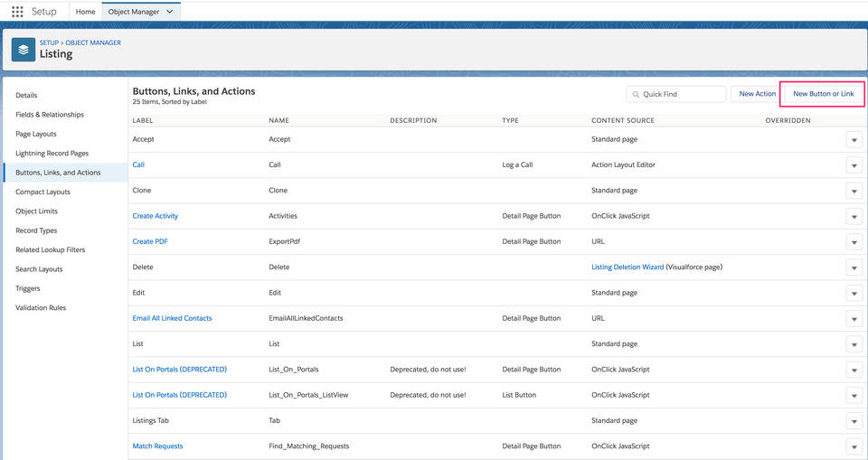This screenshot has width=868, height=460.
Task: Click the OVERRIDDEN column header
Action: 788,120
